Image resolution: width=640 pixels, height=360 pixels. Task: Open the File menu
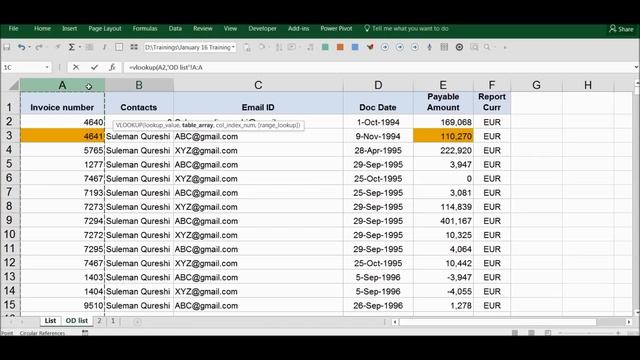click(13, 29)
